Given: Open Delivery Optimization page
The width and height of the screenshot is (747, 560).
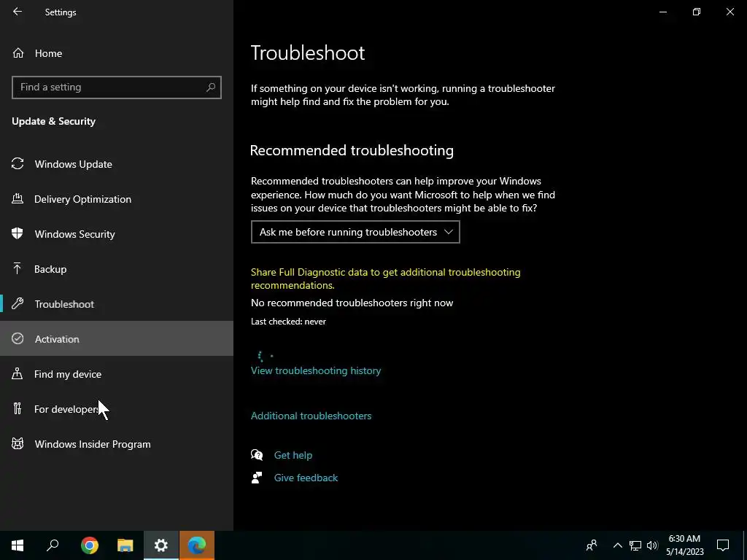Looking at the screenshot, I should click(x=117, y=199).
